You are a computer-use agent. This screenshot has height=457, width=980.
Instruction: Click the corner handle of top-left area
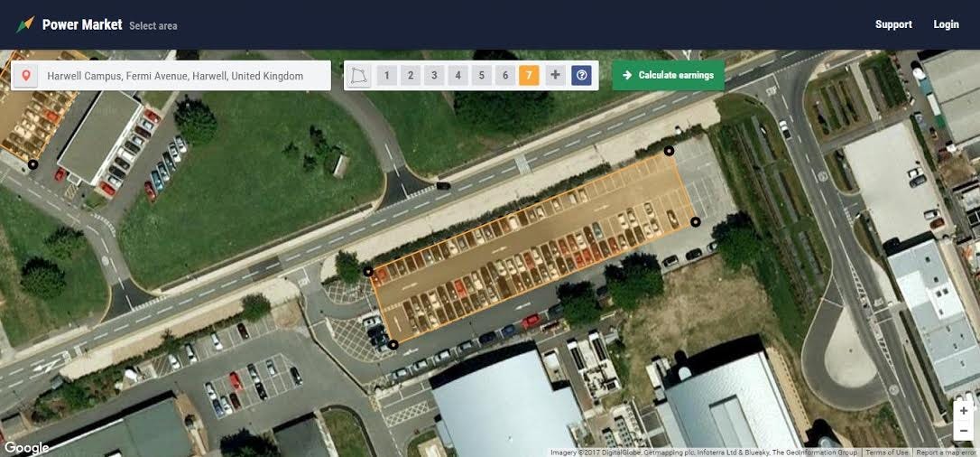pyautogui.click(x=32, y=164)
